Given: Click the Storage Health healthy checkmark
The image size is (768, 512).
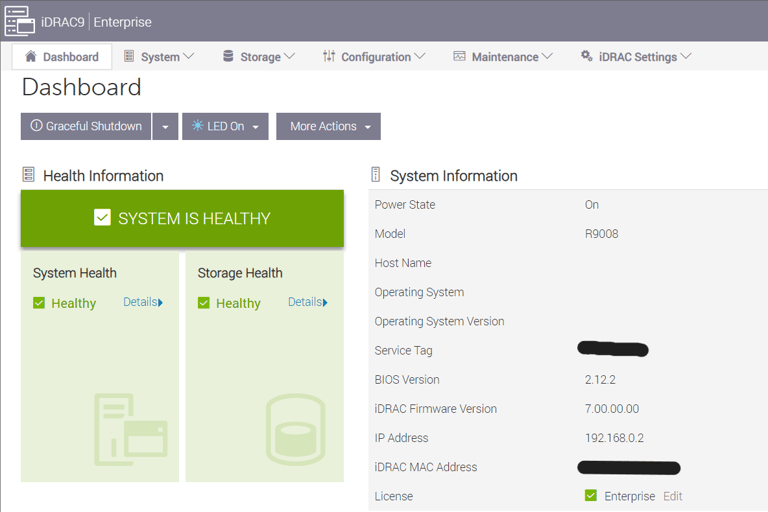Looking at the screenshot, I should coord(204,303).
